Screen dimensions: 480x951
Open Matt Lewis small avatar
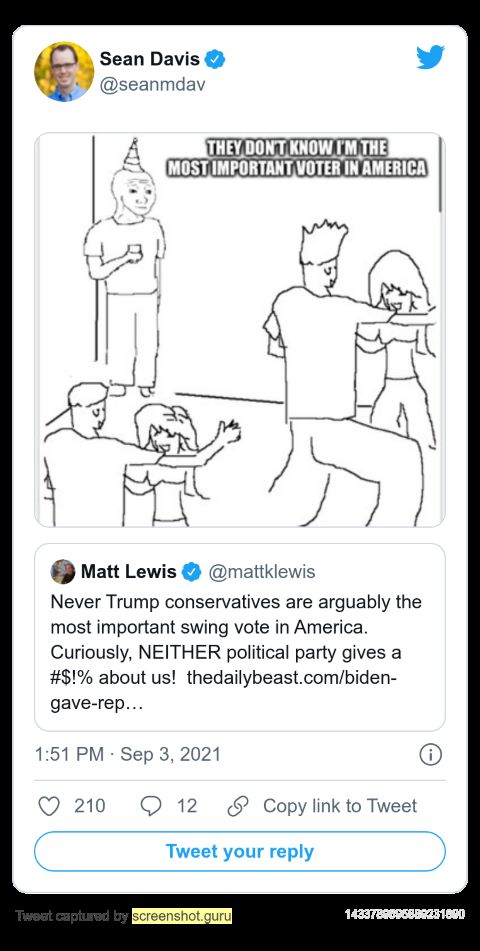pyautogui.click(x=63, y=571)
